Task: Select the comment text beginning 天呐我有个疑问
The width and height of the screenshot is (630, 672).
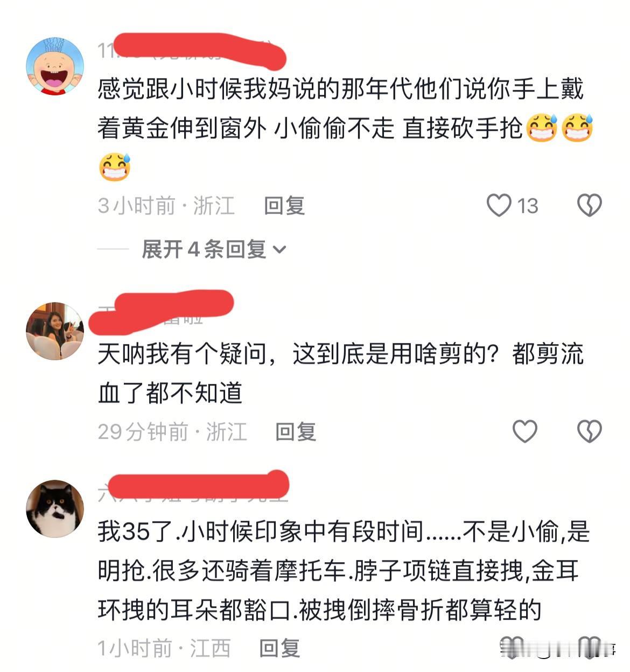Action: click(x=340, y=374)
